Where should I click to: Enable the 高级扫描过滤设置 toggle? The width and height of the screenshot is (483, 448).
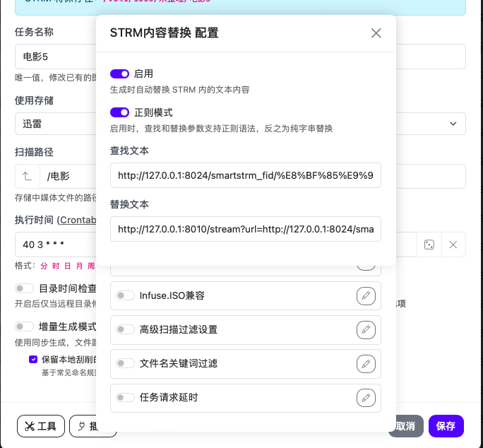pos(125,329)
